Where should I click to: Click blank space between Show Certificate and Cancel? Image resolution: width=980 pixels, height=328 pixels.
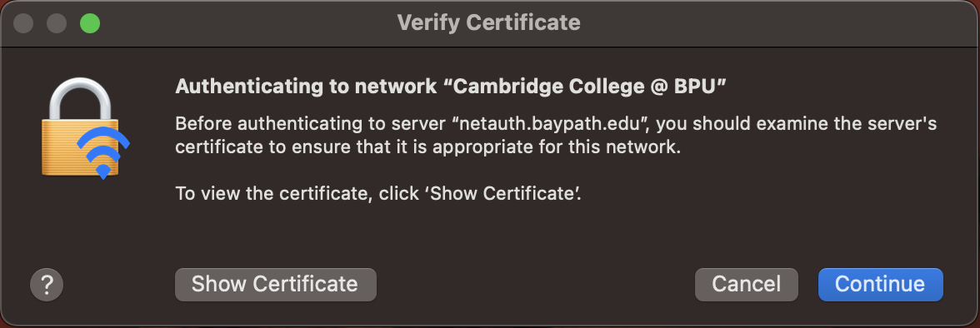pyautogui.click(x=536, y=285)
